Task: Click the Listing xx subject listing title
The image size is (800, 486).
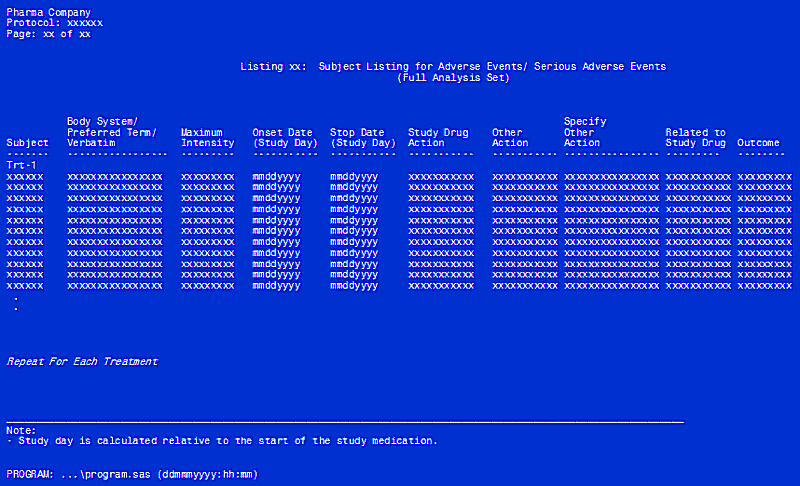Action: click(453, 67)
